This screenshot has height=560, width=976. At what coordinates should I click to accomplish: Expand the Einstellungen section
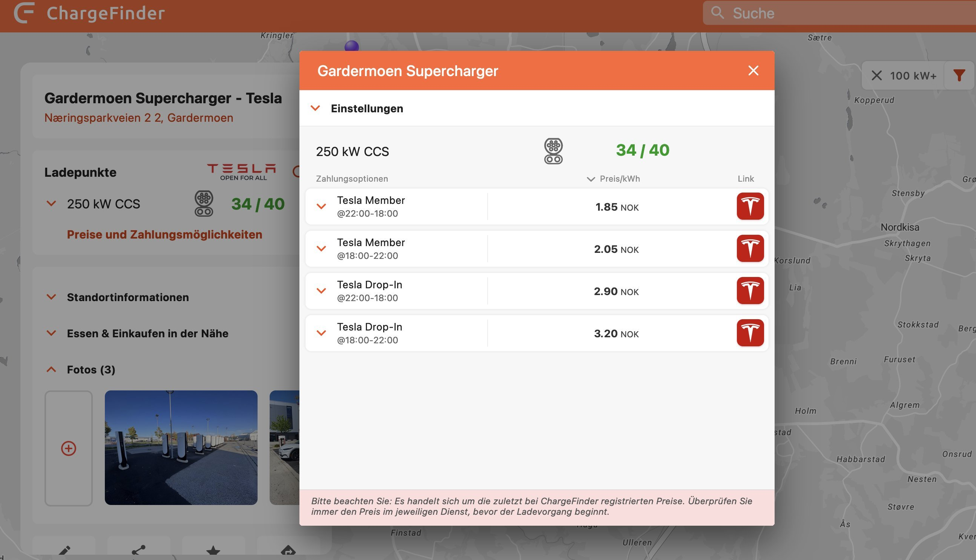click(x=537, y=108)
